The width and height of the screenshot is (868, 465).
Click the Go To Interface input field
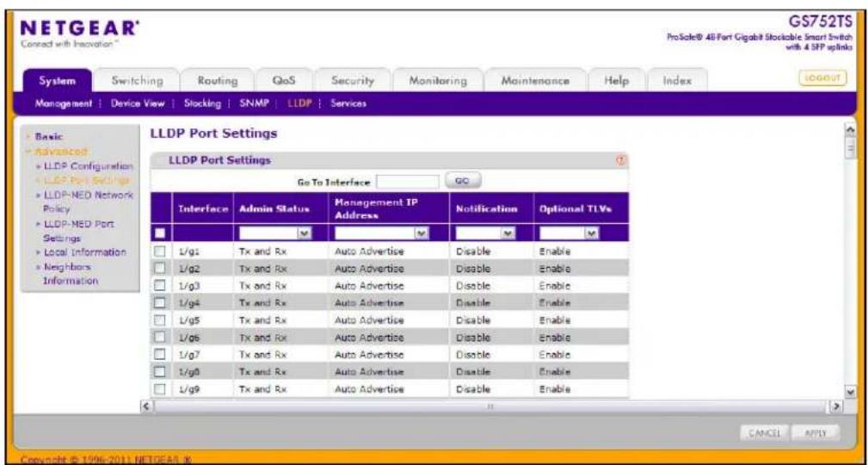coord(407,181)
